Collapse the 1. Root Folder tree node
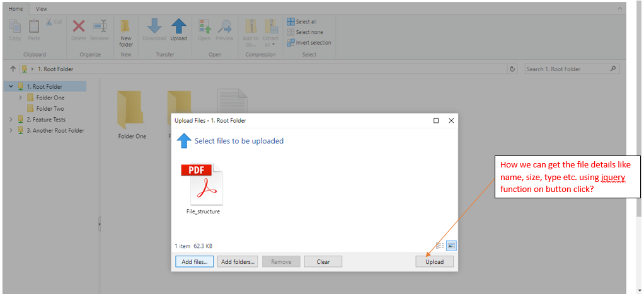Viewport: 644px width, 294px height. (x=11, y=87)
